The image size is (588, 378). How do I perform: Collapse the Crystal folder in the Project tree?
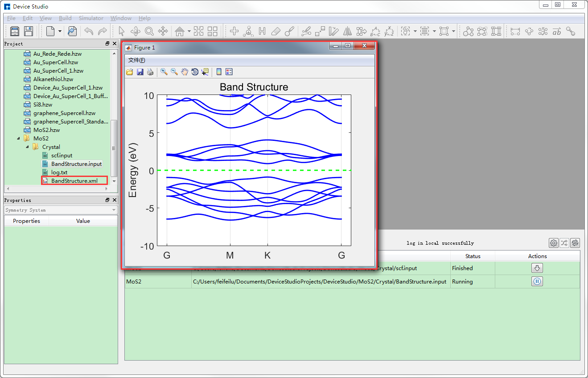pos(27,147)
